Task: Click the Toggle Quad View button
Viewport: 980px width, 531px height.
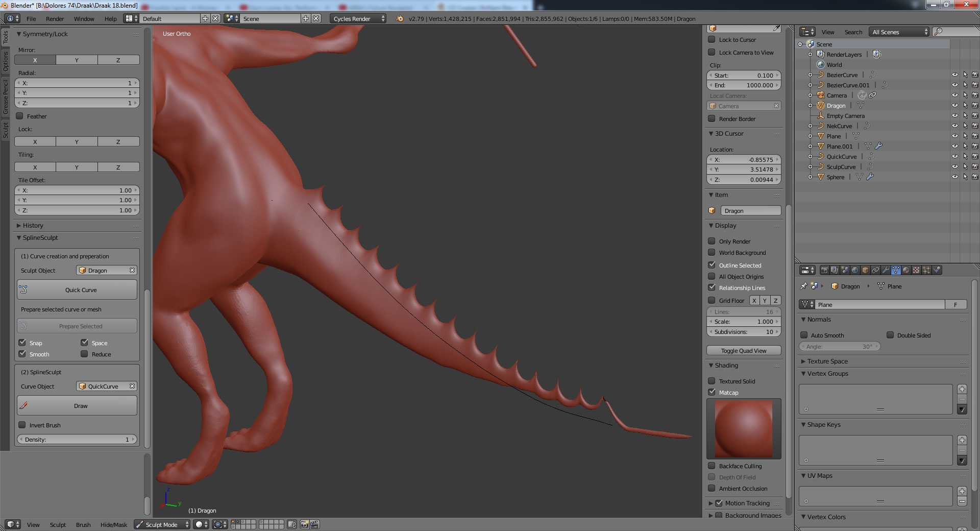Action: (x=744, y=351)
